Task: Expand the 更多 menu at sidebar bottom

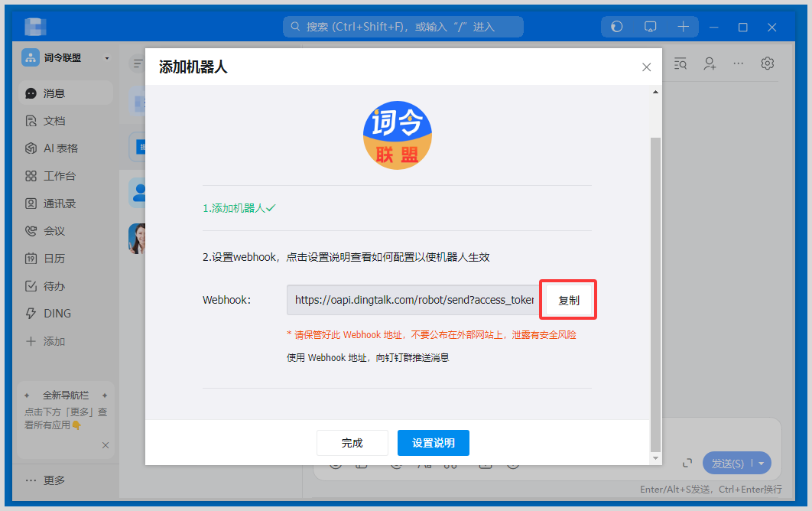Action: (x=46, y=480)
